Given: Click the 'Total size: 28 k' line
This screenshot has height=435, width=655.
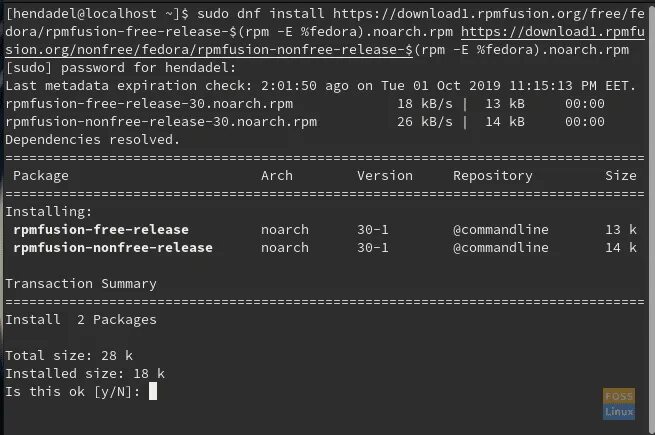Looking at the screenshot, I should pos(69,356).
